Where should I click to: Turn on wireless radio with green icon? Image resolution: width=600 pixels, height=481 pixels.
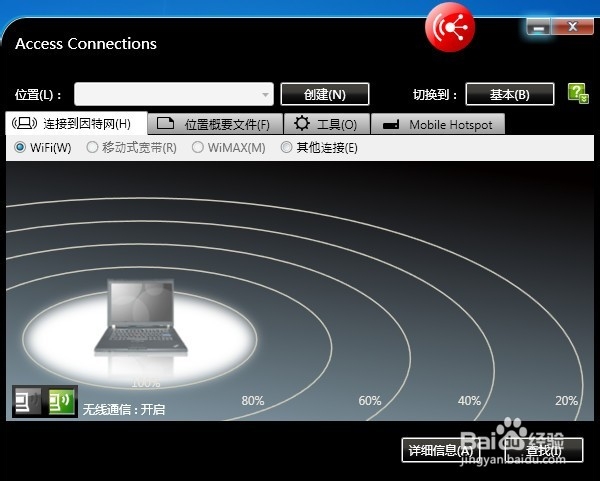[62, 401]
